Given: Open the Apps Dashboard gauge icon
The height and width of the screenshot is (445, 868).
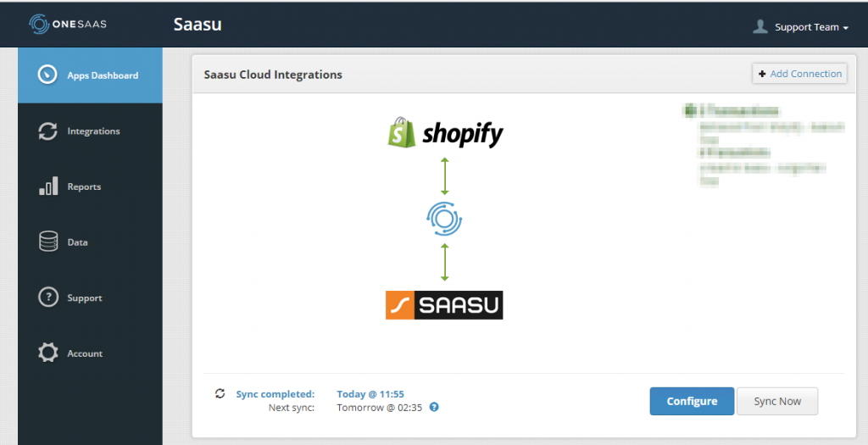Looking at the screenshot, I should point(47,75).
